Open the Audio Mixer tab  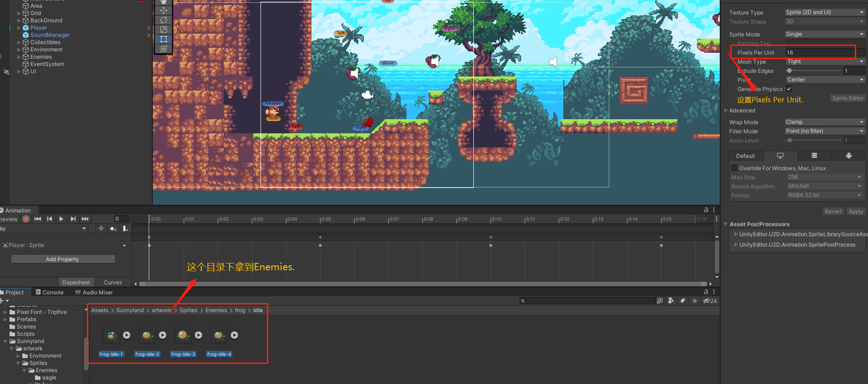[x=94, y=293]
